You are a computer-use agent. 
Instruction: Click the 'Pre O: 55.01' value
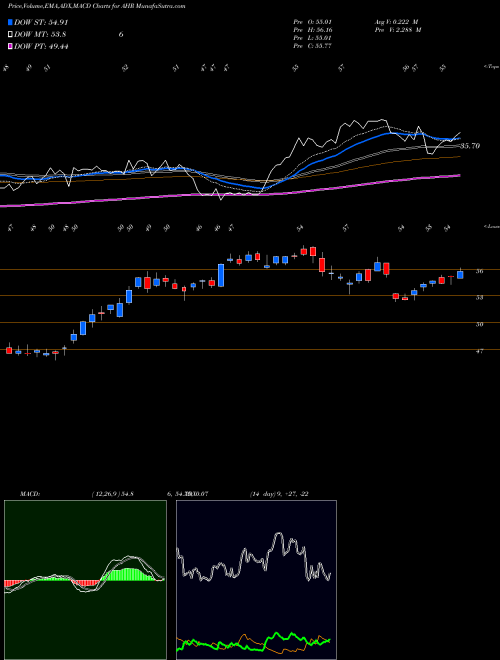point(313,21)
